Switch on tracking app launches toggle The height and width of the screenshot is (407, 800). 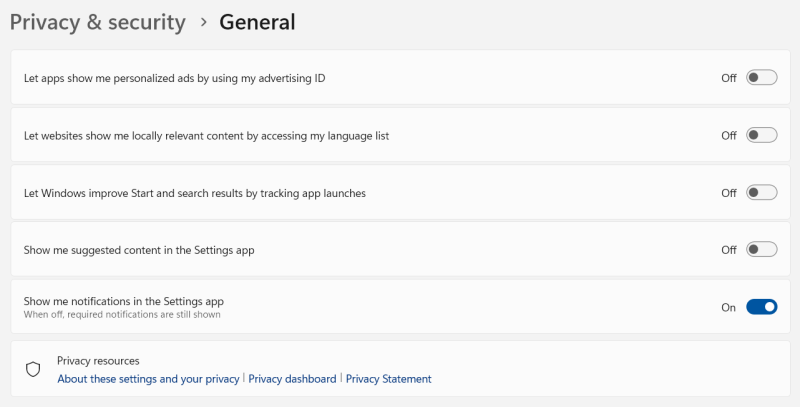[x=761, y=193]
